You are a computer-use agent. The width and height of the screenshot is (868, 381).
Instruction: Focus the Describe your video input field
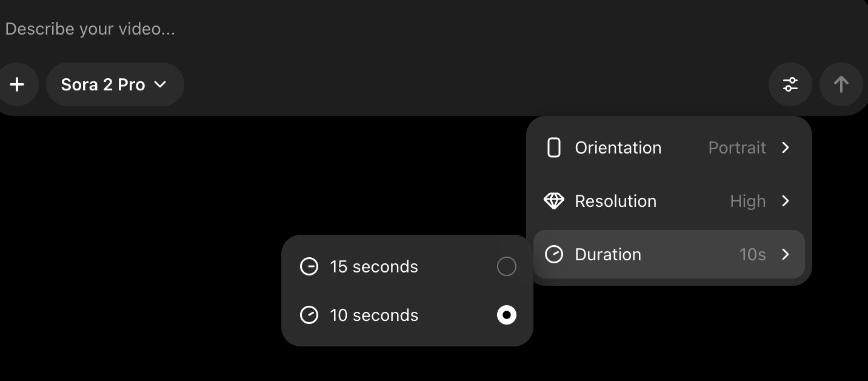pos(364,29)
